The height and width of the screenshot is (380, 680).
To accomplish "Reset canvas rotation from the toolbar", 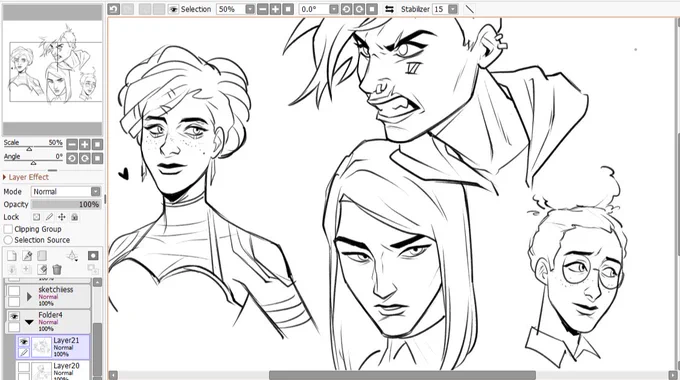I will [372, 9].
